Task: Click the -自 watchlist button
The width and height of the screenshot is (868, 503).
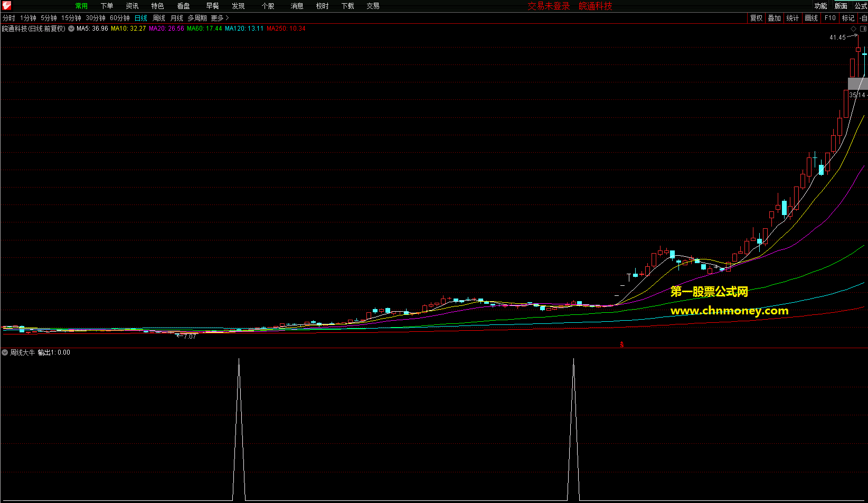Action: [863, 18]
